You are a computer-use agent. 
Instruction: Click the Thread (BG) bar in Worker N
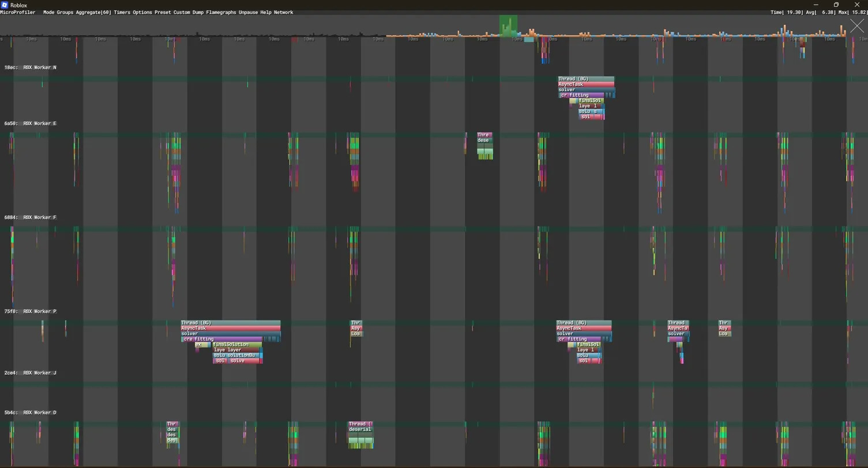(586, 79)
